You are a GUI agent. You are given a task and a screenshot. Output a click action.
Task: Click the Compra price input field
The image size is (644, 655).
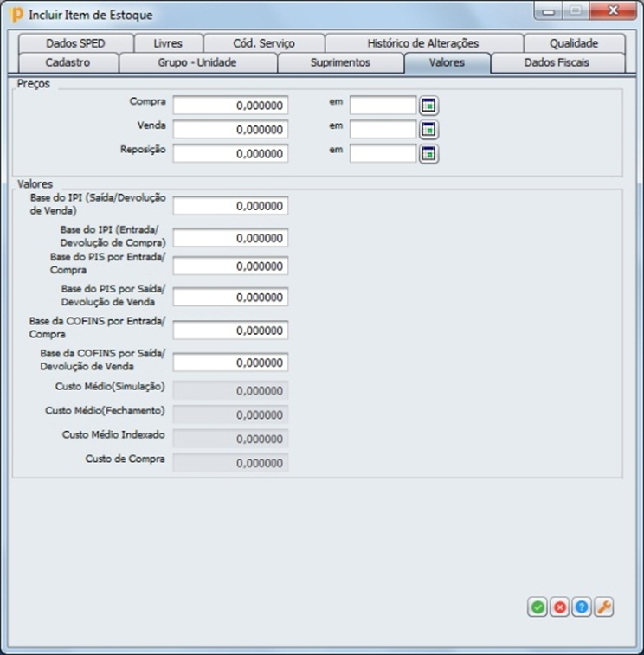230,106
